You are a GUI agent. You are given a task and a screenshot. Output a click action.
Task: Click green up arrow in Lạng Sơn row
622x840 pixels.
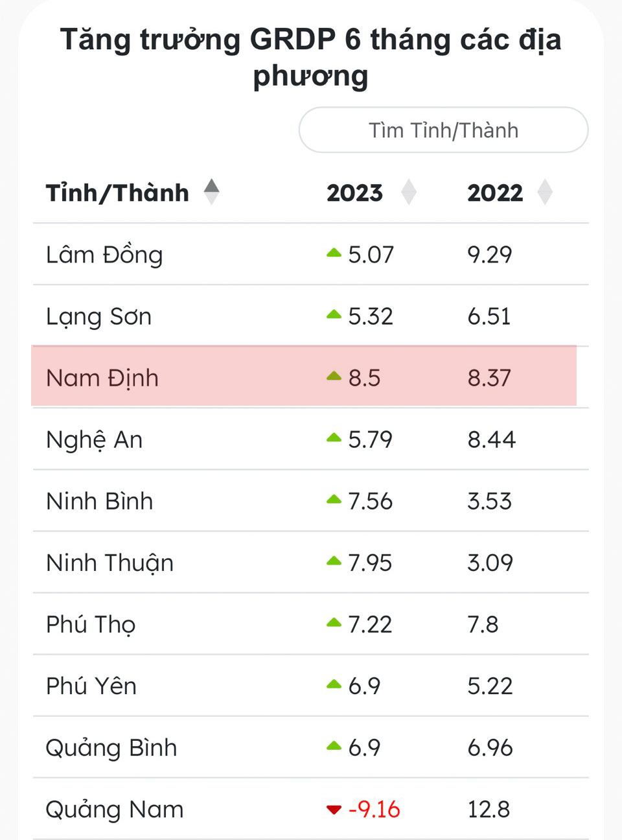pyautogui.click(x=334, y=314)
